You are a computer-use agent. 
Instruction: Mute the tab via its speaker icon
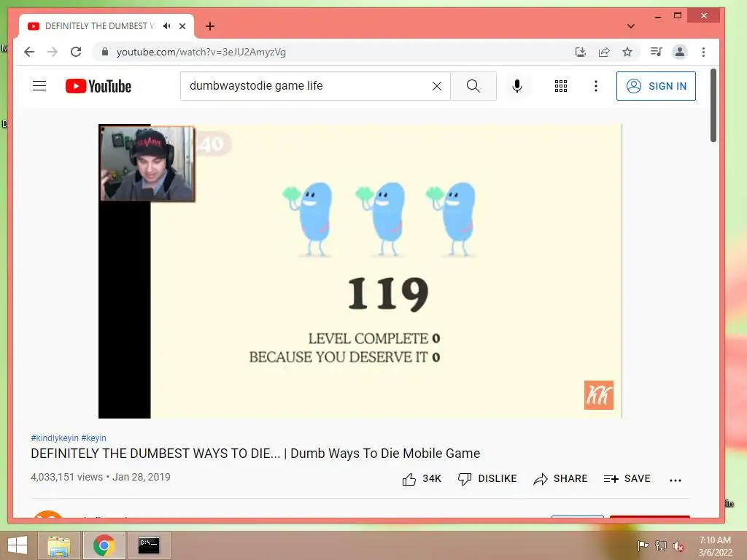click(x=166, y=26)
